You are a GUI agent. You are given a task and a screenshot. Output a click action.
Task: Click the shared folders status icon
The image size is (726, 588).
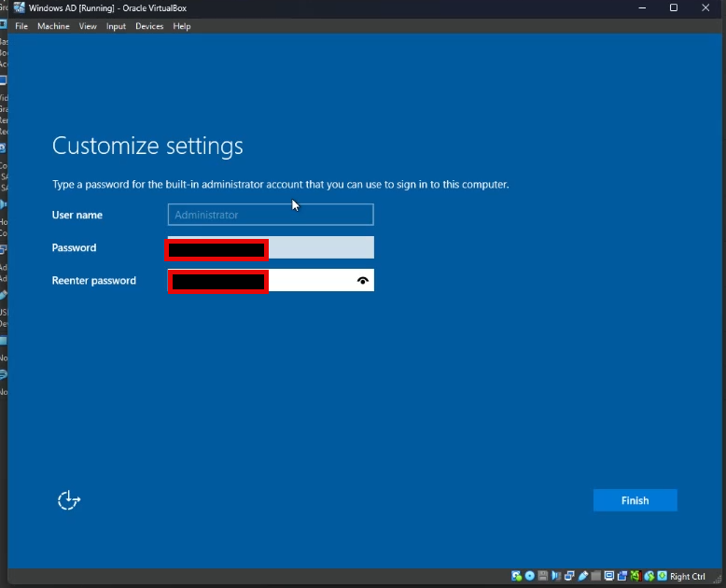[x=596, y=576]
